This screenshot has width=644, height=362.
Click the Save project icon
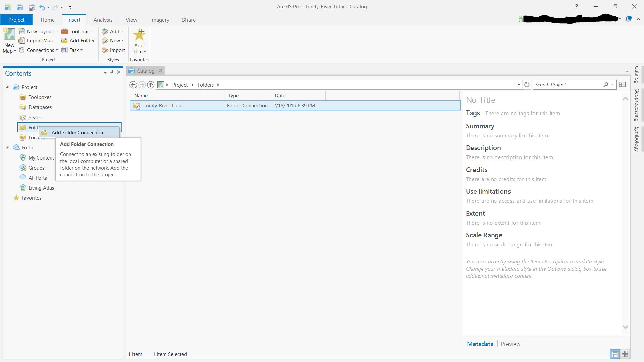(32, 7)
